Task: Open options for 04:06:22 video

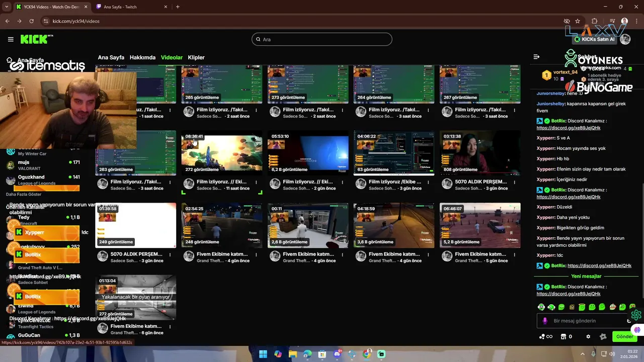Action: click(428, 182)
